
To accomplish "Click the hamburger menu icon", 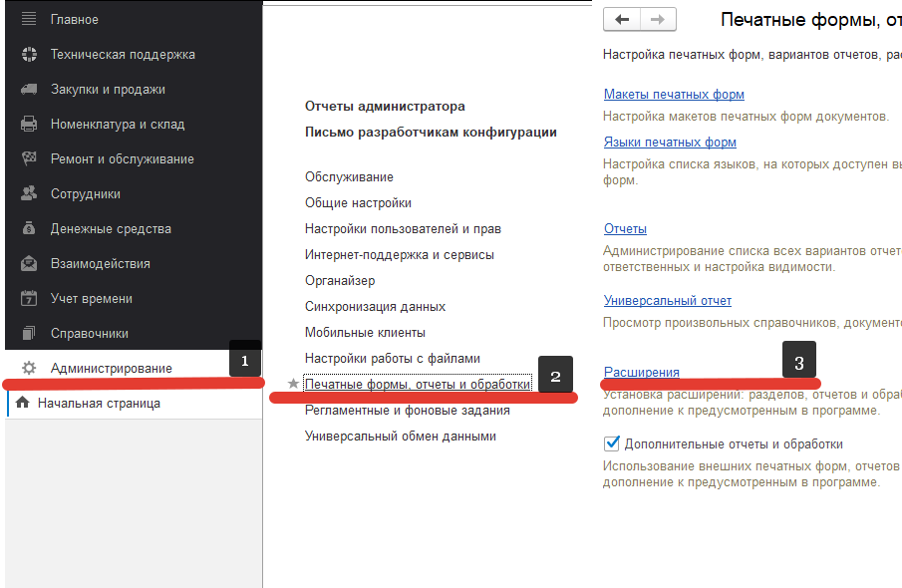I will pos(27,18).
